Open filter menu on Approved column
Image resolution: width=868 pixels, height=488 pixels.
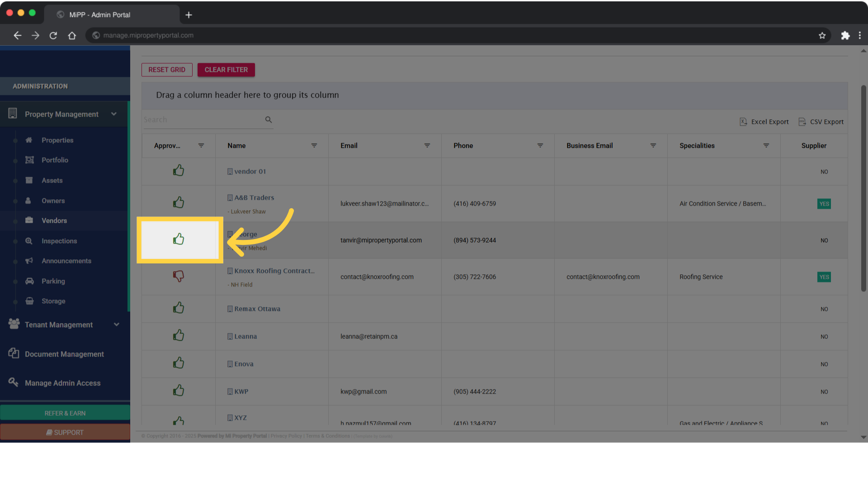201,145
